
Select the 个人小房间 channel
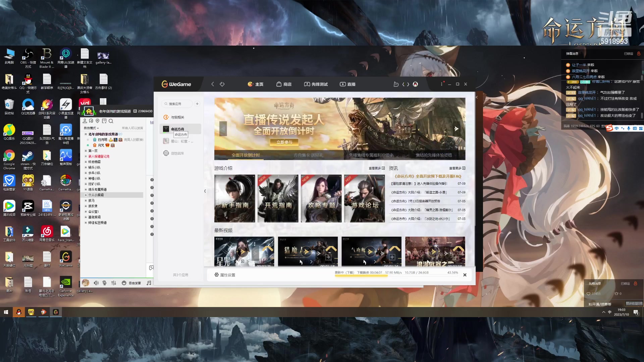click(x=96, y=195)
